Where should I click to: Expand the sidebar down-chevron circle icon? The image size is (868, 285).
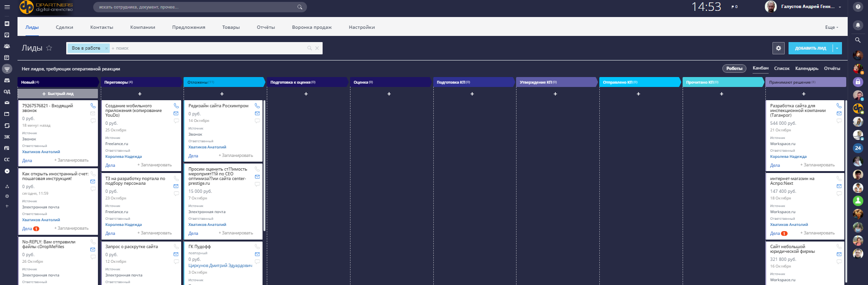point(7,171)
